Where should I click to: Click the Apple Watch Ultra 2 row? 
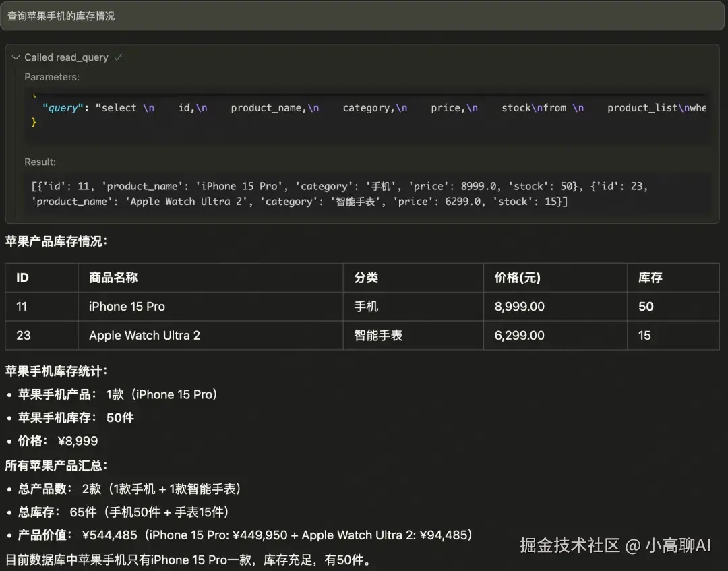[144, 335]
